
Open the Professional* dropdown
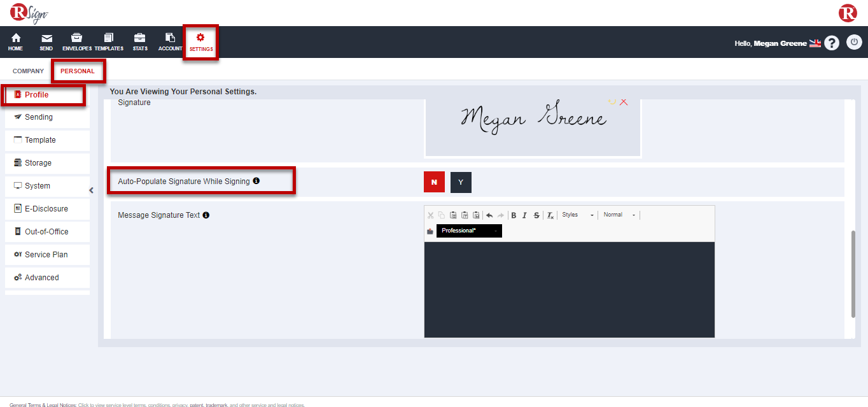click(469, 231)
